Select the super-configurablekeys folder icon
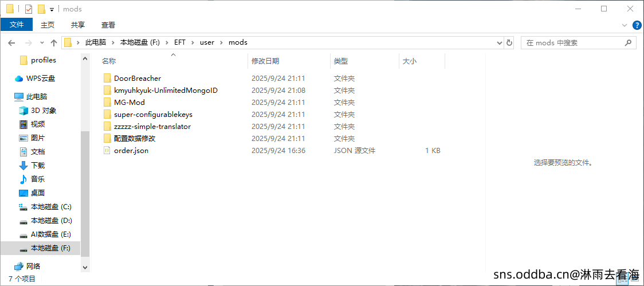This screenshot has height=286, width=644. coord(107,114)
